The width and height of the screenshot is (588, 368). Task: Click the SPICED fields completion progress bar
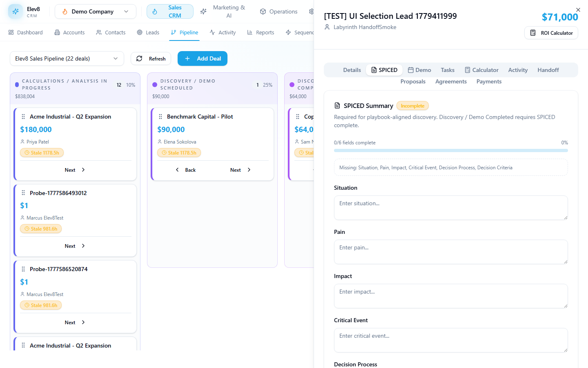(451, 150)
